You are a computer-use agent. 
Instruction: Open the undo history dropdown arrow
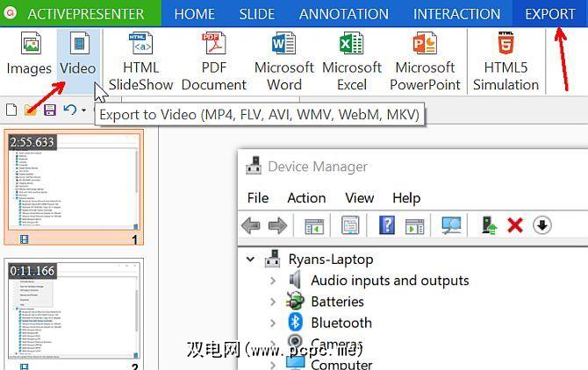pos(83,110)
